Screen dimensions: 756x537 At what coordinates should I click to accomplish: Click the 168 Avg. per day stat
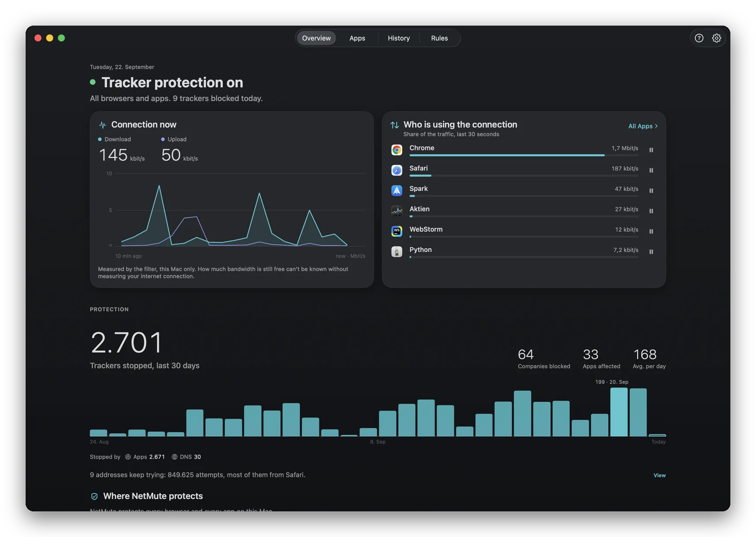click(649, 359)
